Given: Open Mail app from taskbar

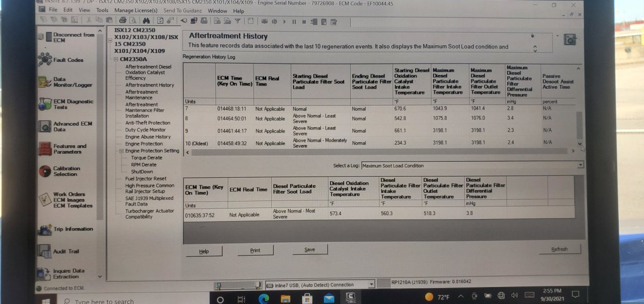Looking at the screenshot, I should pos(329,298).
